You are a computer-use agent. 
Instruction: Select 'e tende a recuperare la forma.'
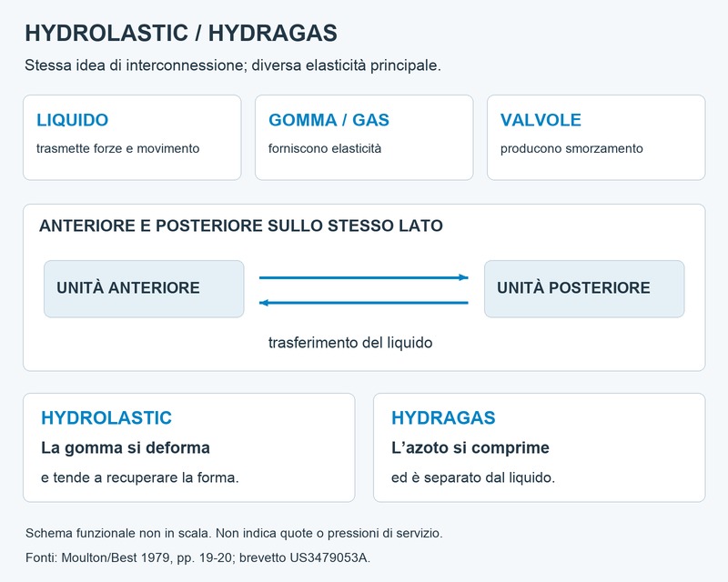pos(140,477)
